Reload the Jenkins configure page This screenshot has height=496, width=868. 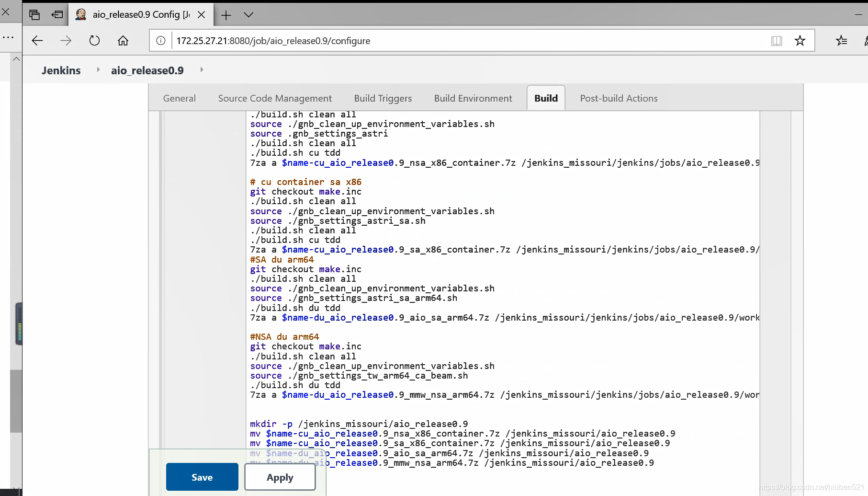point(94,41)
